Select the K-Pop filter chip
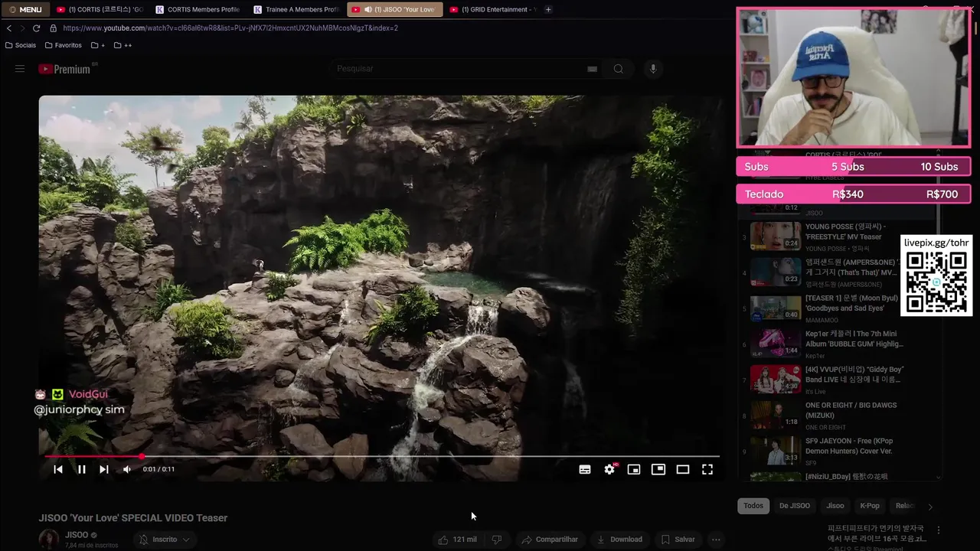Viewport: 980px width, 551px height. [x=870, y=506]
